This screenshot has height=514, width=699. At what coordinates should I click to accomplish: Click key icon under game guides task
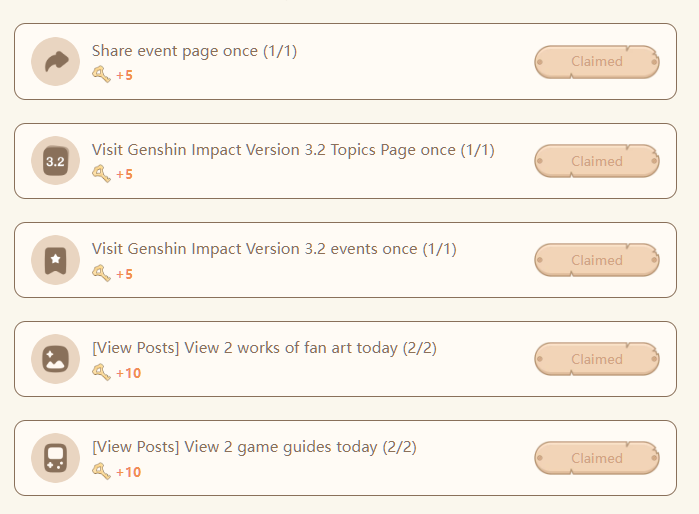[x=101, y=471]
